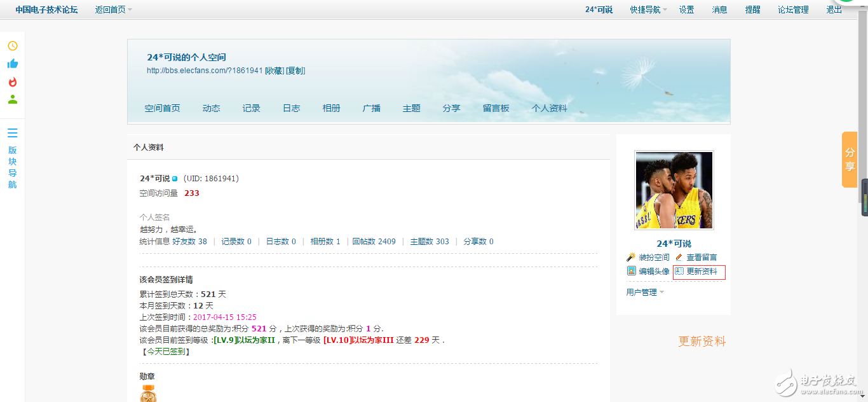Viewport: 868px width, 402px height.
Task: Click the 分享数 0 statistic link
Action: [478, 242]
